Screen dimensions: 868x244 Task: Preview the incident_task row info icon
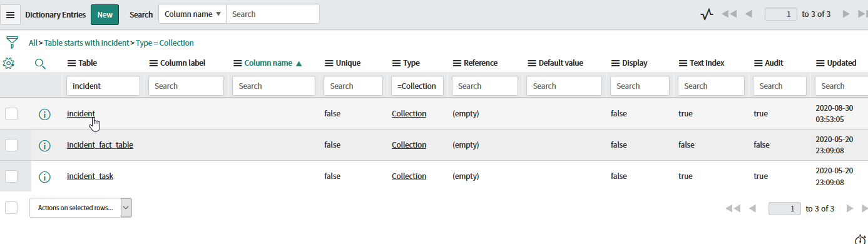(x=44, y=176)
